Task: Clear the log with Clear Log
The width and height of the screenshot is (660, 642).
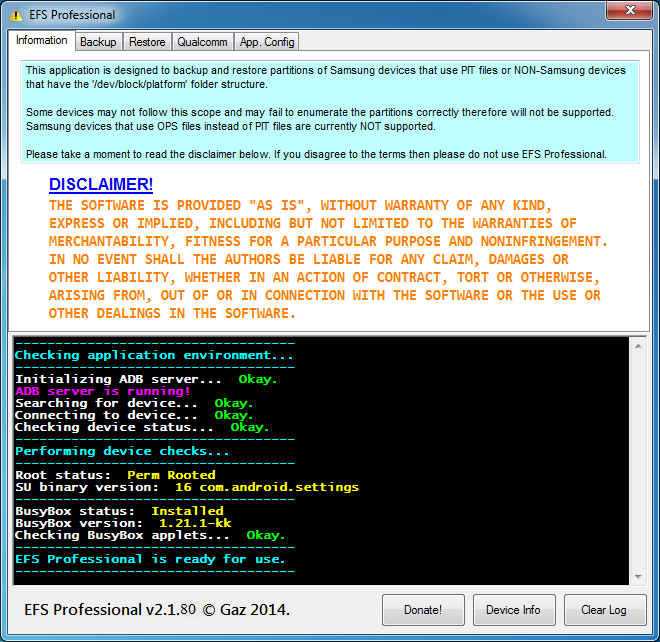Action: click(x=604, y=610)
